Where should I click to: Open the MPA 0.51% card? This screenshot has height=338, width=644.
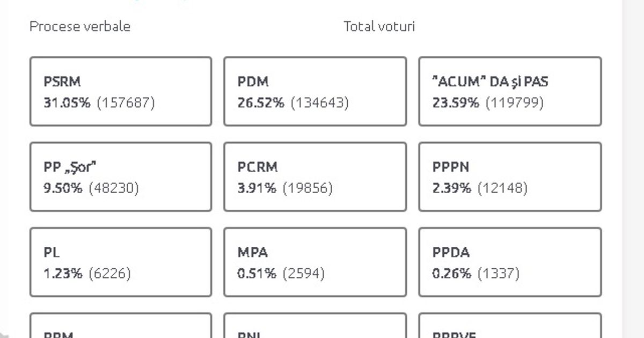[315, 262]
